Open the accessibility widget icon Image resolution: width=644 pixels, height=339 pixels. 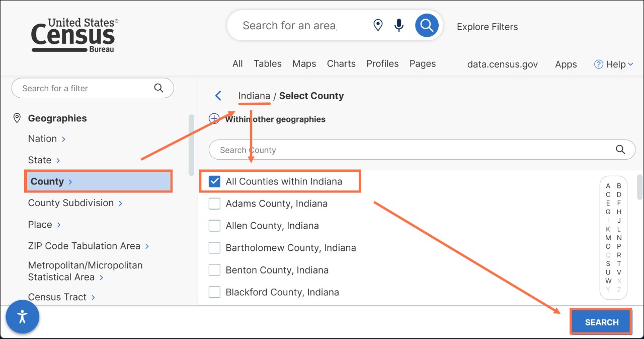(22, 317)
